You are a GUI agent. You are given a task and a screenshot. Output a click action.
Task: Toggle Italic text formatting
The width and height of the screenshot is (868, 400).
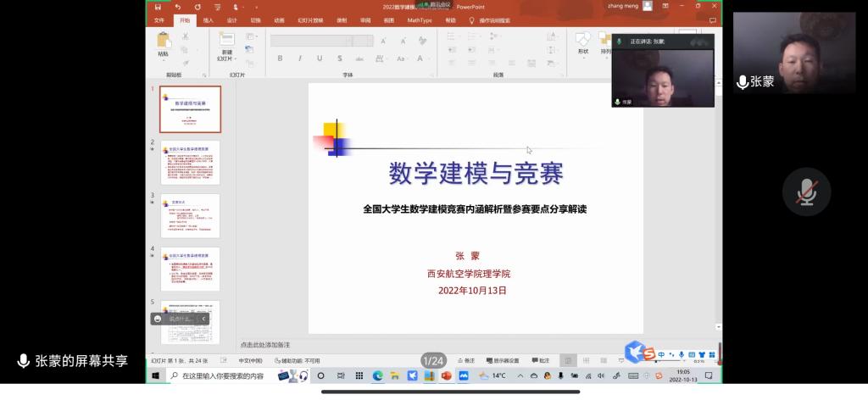tap(299, 58)
